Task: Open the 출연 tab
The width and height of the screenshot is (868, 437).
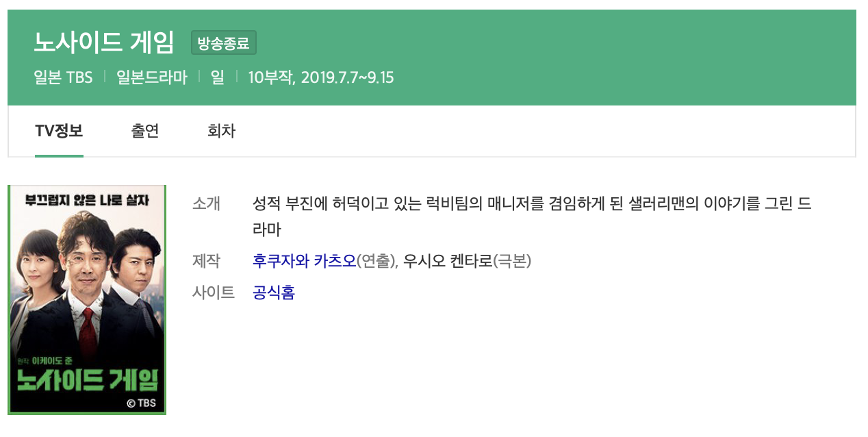Action: pos(145,131)
